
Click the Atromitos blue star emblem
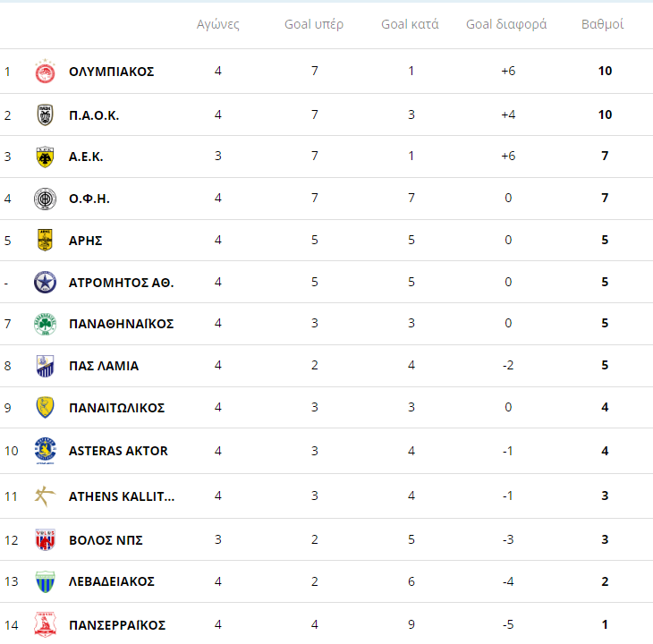click(45, 283)
